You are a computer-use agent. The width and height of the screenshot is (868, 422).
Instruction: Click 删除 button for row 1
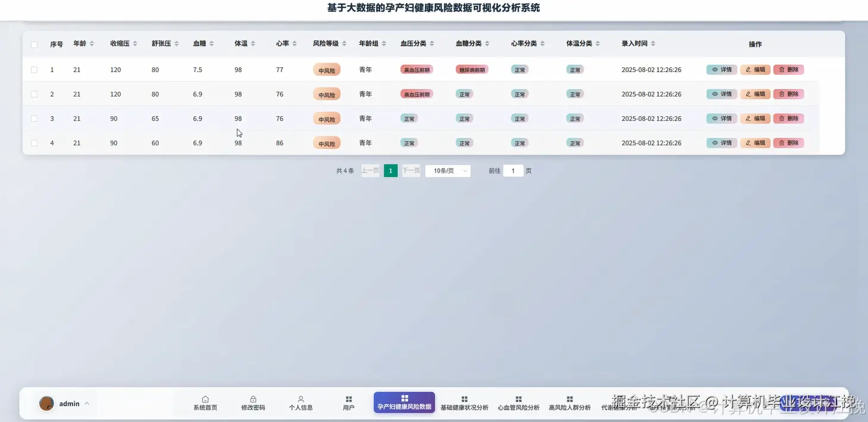pyautogui.click(x=789, y=70)
